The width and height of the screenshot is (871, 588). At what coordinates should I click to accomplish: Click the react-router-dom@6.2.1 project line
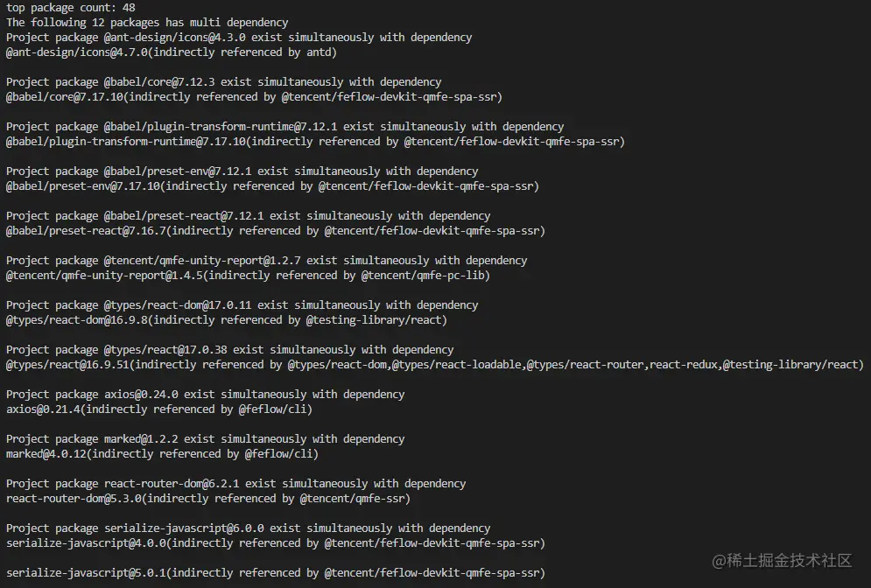tap(236, 484)
